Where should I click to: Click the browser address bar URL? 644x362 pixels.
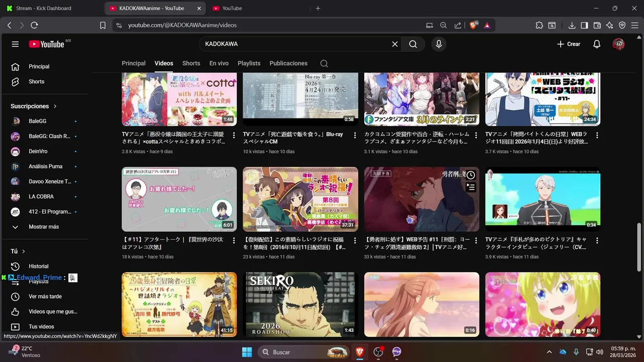click(182, 25)
